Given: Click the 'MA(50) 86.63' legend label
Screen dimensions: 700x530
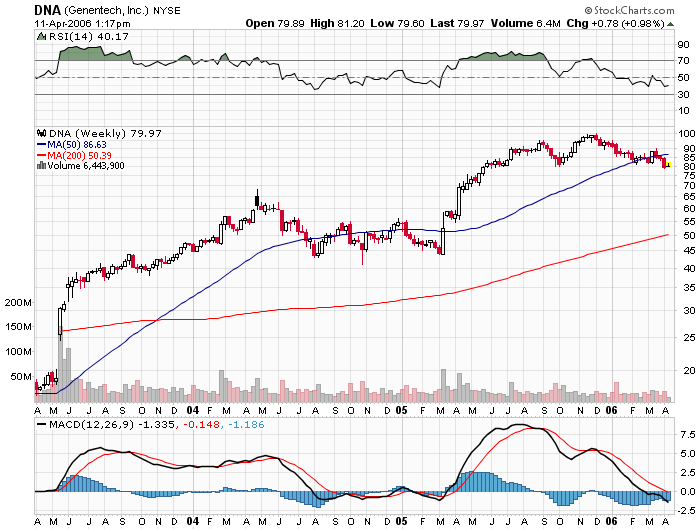Looking at the screenshot, I should pyautogui.click(x=77, y=145).
